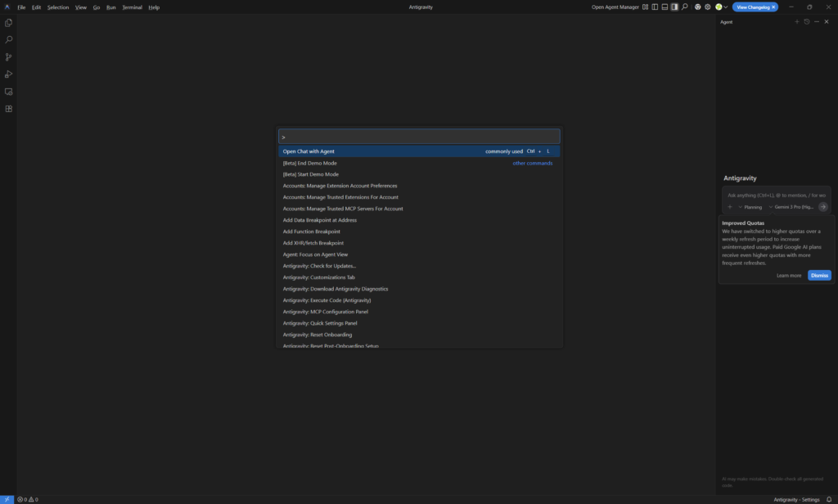
Task: Open Source Control view in activity bar
Action: pyautogui.click(x=9, y=57)
